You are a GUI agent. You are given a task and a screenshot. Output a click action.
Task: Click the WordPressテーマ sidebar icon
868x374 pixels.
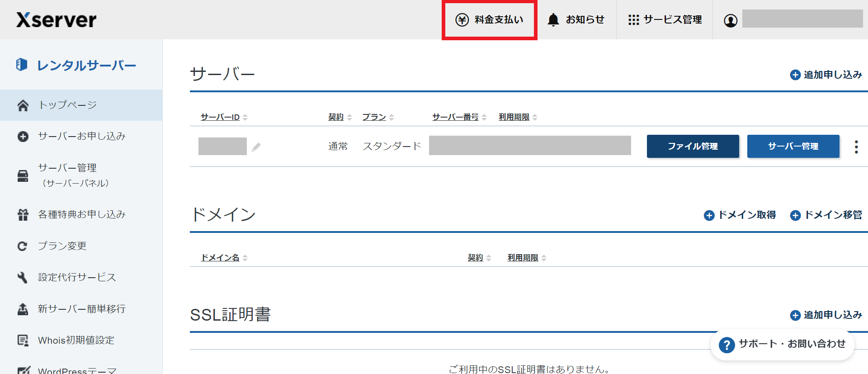click(24, 370)
